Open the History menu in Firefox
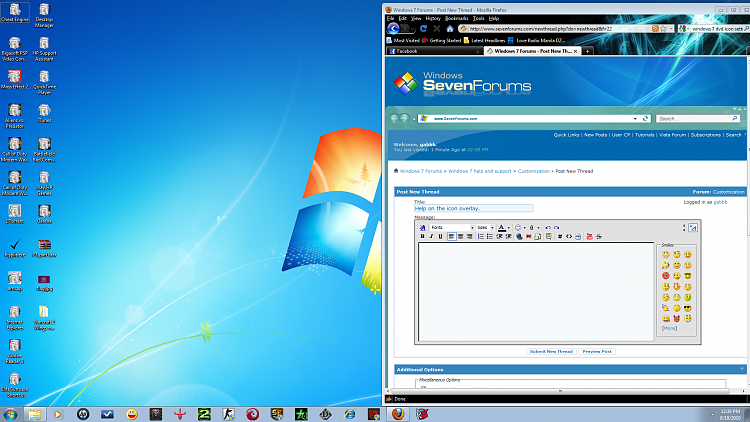Viewport: 750px width, 422px height. tap(433, 18)
